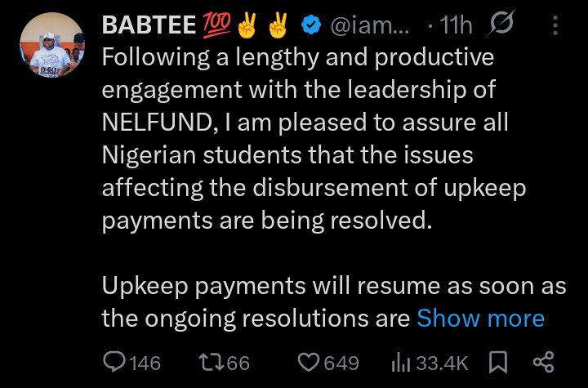The height and width of the screenshot is (388, 588).
Task: Open BABTEE's profile picture avatar
Action: (x=52, y=45)
